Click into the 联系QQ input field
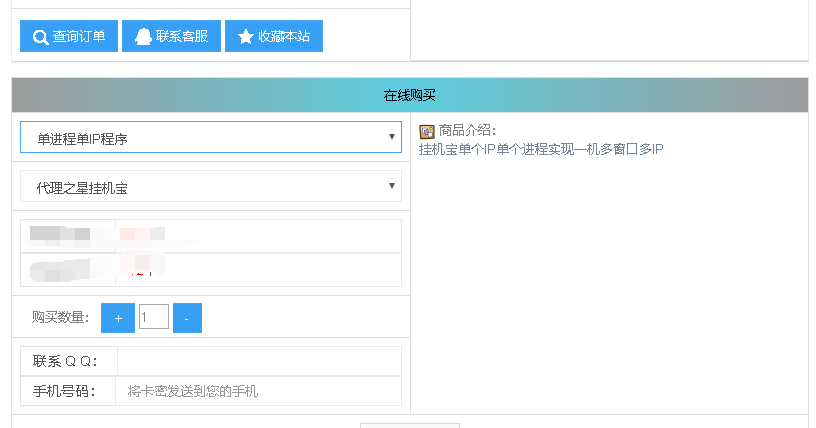 coord(258,361)
